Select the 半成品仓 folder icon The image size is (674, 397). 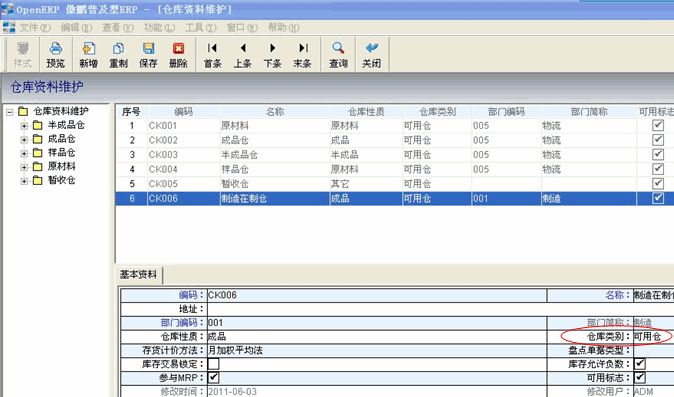pos(38,125)
